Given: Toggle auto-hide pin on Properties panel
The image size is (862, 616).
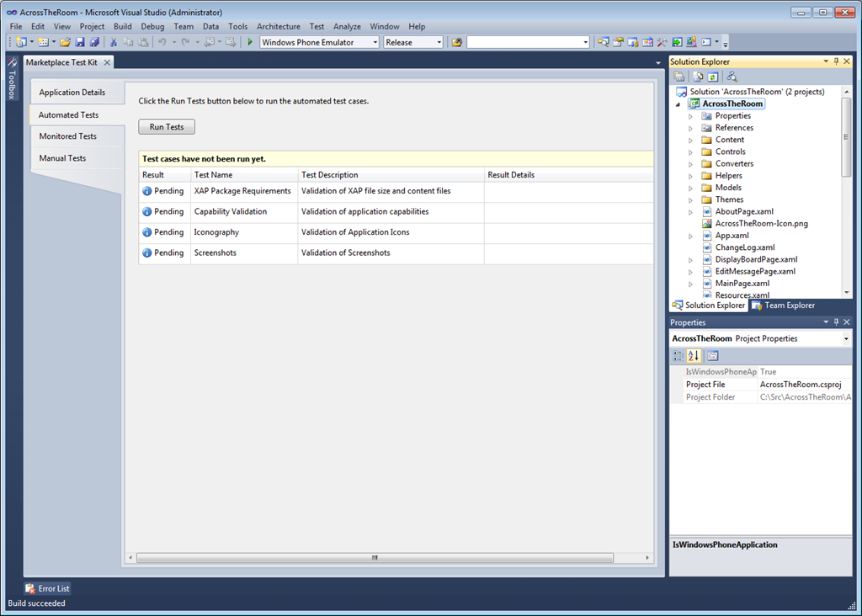Looking at the screenshot, I should [x=836, y=322].
